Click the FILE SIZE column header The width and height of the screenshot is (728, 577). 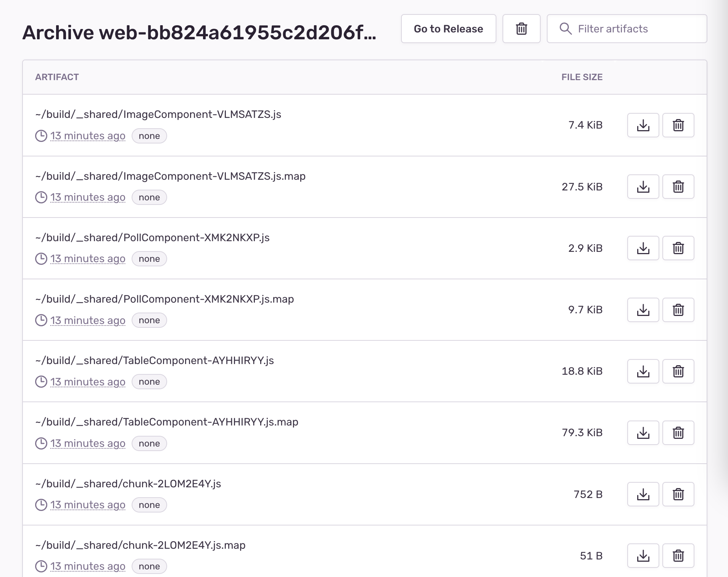[582, 77]
